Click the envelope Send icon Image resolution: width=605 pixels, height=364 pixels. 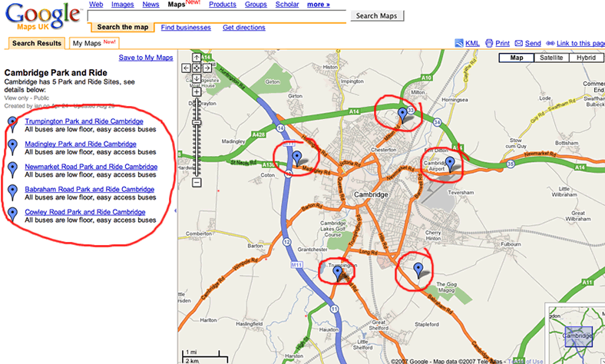[519, 43]
